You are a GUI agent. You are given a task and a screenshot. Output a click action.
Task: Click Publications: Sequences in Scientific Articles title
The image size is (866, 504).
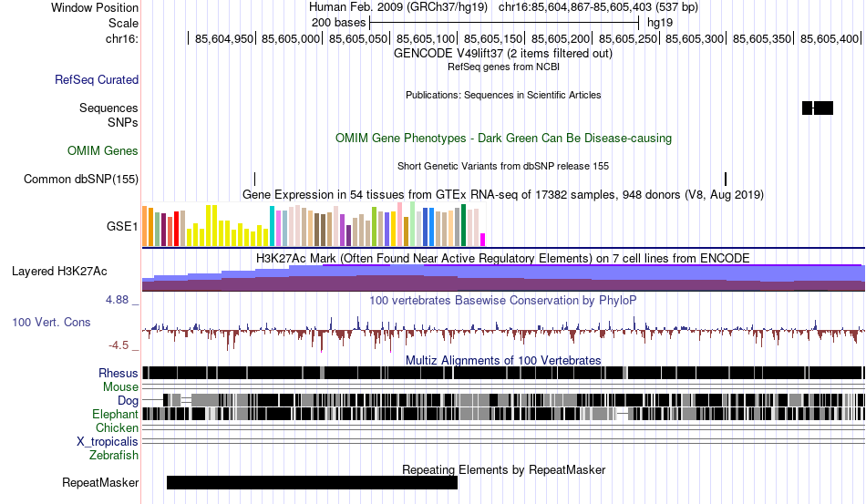tap(503, 95)
